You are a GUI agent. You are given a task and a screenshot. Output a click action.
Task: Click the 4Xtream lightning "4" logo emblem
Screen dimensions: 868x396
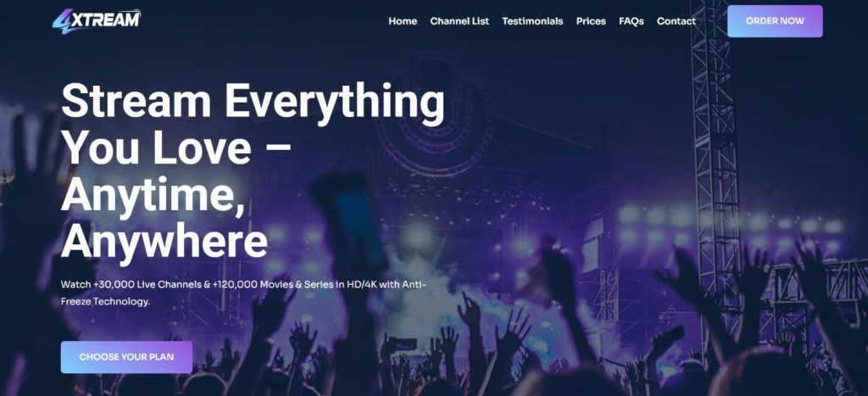[61, 21]
